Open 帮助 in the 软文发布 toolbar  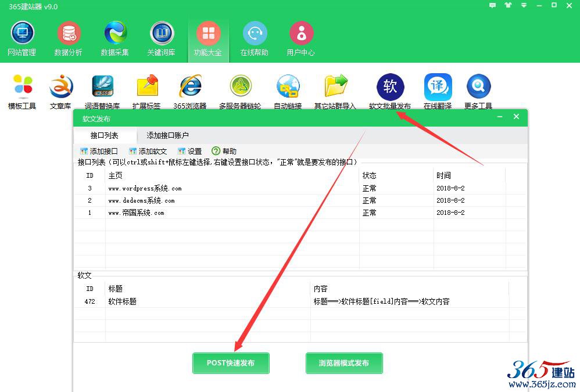click(224, 151)
